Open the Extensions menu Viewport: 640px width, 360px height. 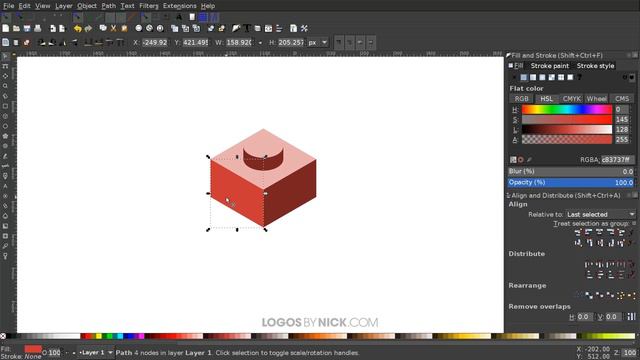point(180,6)
